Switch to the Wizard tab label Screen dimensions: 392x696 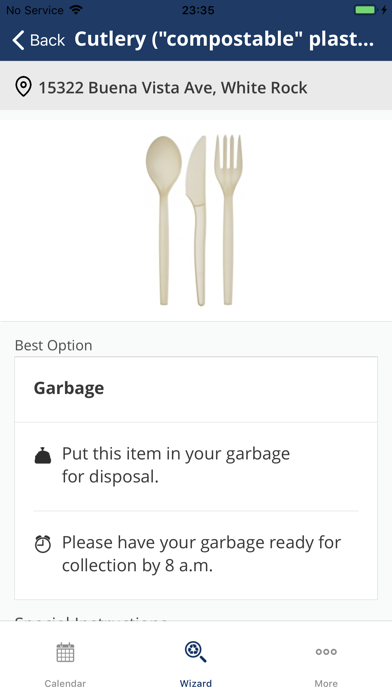click(x=196, y=684)
